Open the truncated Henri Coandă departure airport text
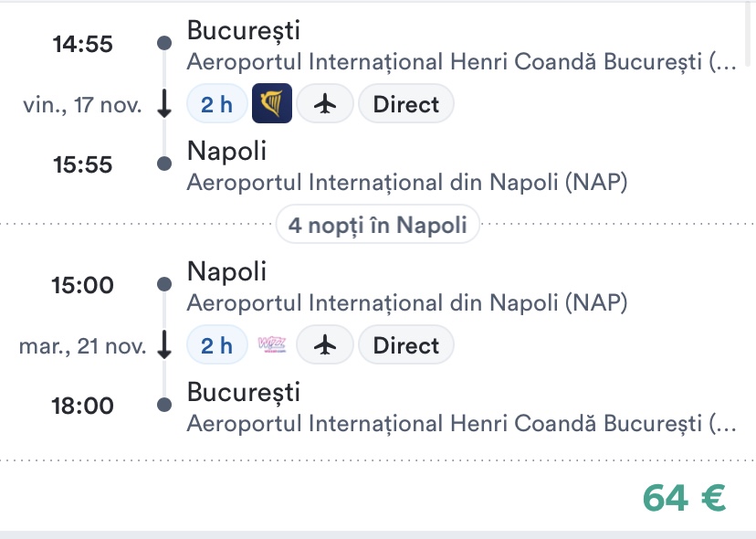 click(460, 62)
